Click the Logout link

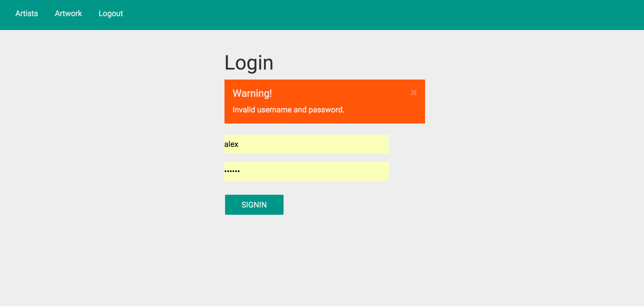point(111,14)
